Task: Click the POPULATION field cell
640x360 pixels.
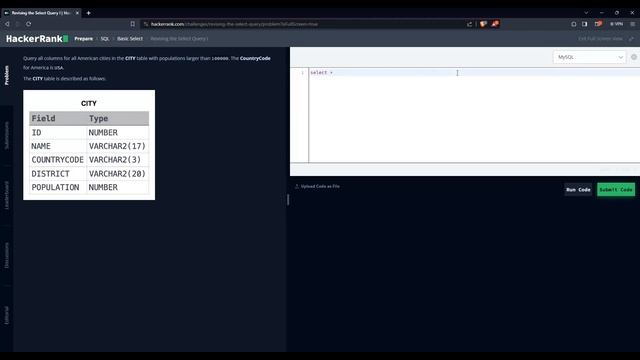Action: pos(58,187)
